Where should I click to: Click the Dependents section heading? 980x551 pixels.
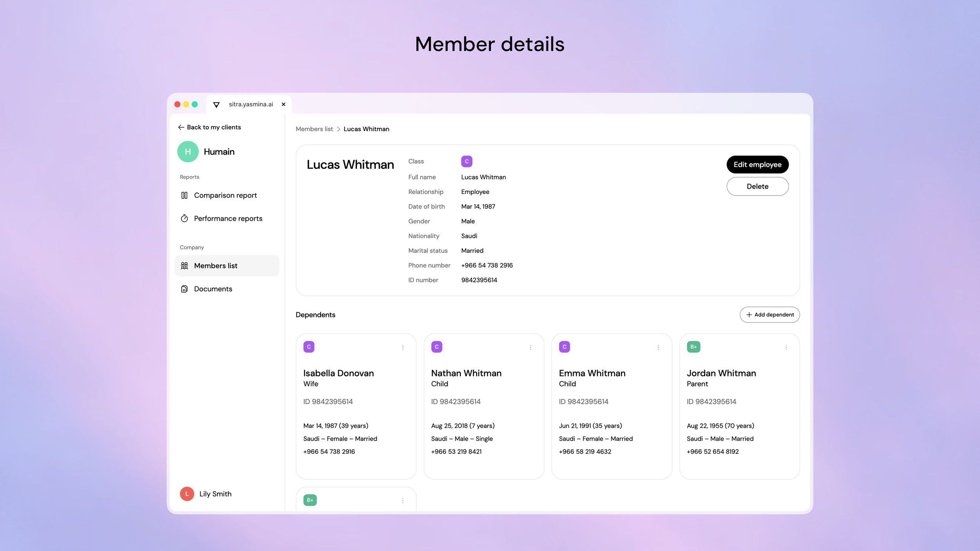pos(315,315)
